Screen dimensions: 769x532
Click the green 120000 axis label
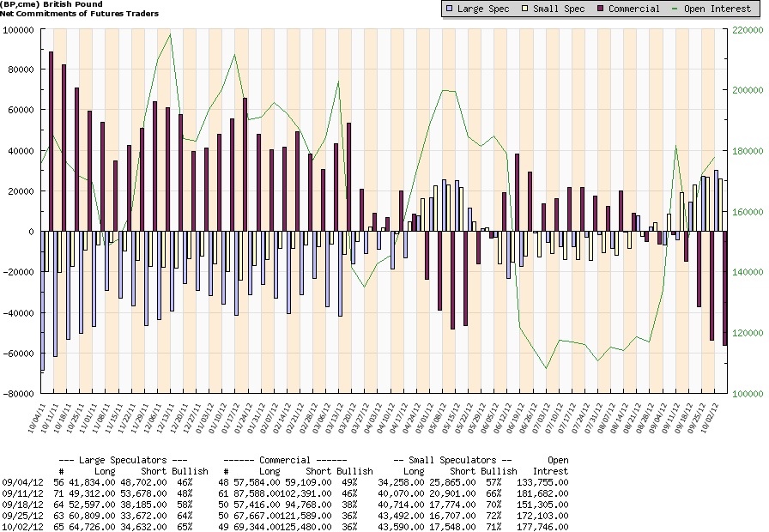pos(748,333)
